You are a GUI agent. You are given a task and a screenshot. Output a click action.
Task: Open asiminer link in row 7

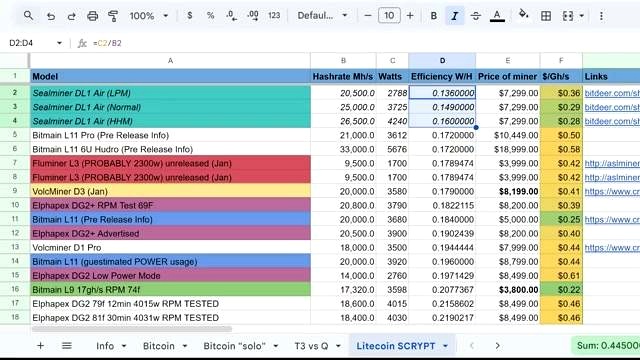pos(612,163)
